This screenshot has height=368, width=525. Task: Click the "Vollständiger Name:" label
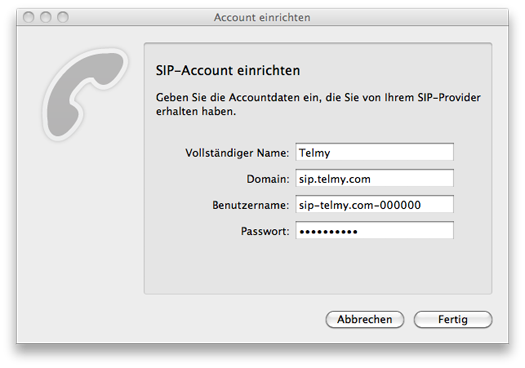237,153
